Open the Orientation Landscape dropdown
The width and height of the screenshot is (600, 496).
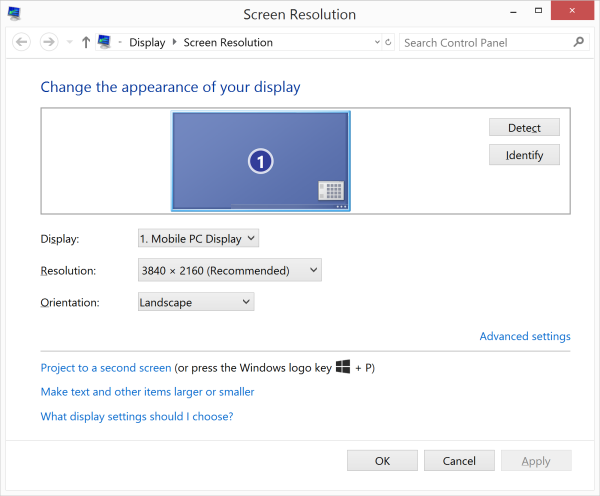[x=196, y=302]
